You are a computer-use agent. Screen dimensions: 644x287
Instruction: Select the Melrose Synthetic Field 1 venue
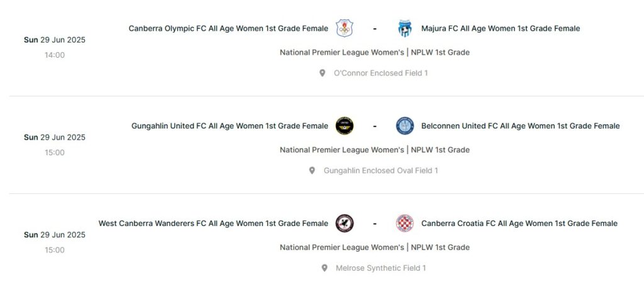pyautogui.click(x=380, y=268)
